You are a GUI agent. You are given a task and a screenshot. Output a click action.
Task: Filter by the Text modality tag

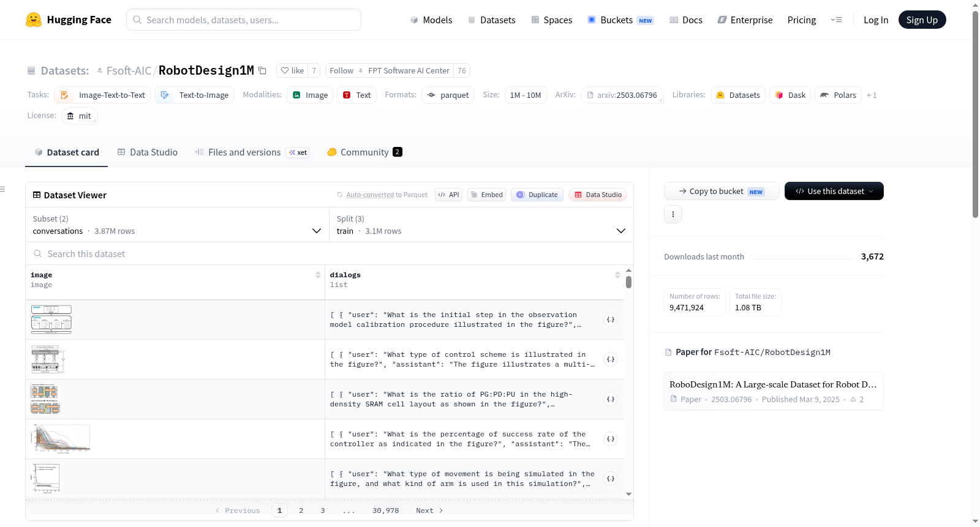pyautogui.click(x=356, y=95)
